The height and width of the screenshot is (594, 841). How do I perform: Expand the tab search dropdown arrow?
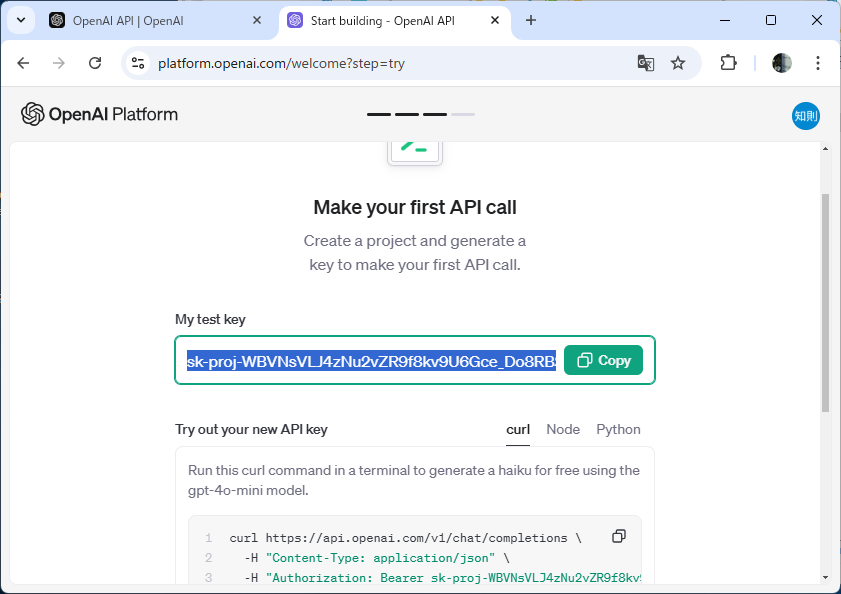[21, 20]
